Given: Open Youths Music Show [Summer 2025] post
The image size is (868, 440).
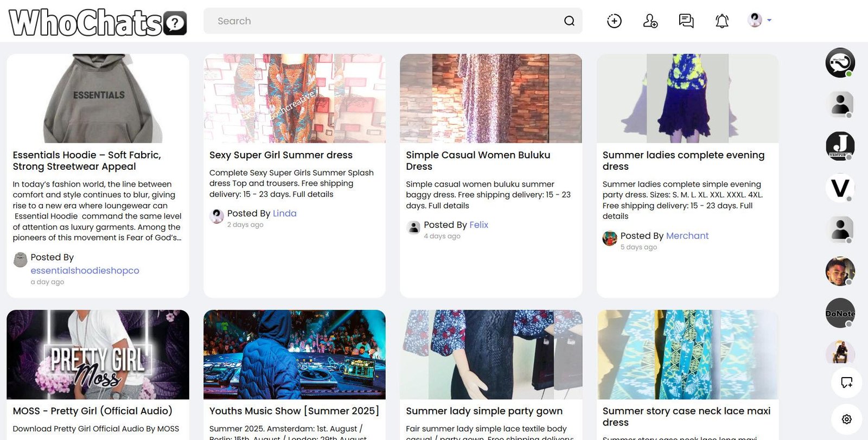Looking at the screenshot, I should (x=295, y=411).
